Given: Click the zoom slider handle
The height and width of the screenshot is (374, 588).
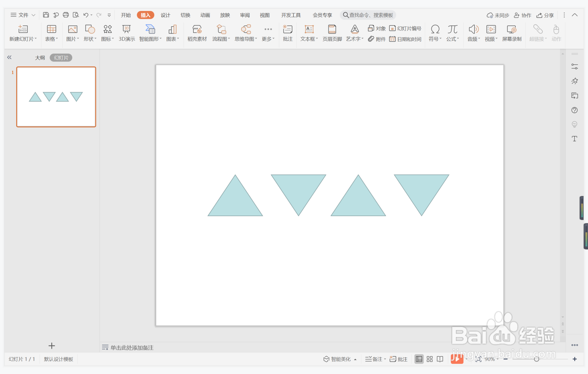Looking at the screenshot, I should click(x=536, y=359).
